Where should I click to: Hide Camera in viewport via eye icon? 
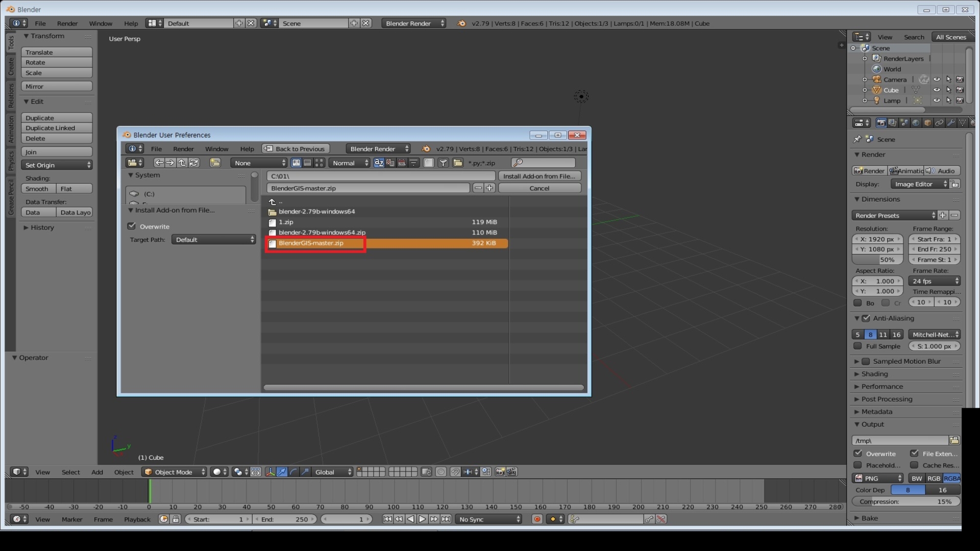click(x=937, y=80)
